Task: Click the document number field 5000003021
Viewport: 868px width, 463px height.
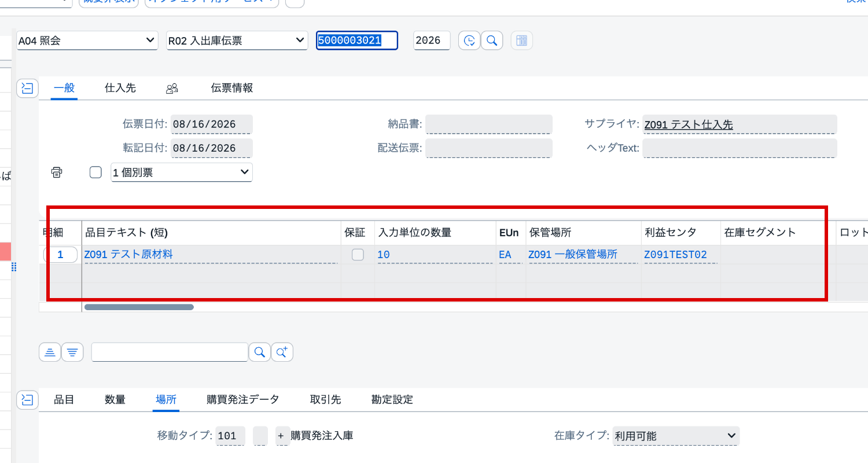Action: coord(357,41)
